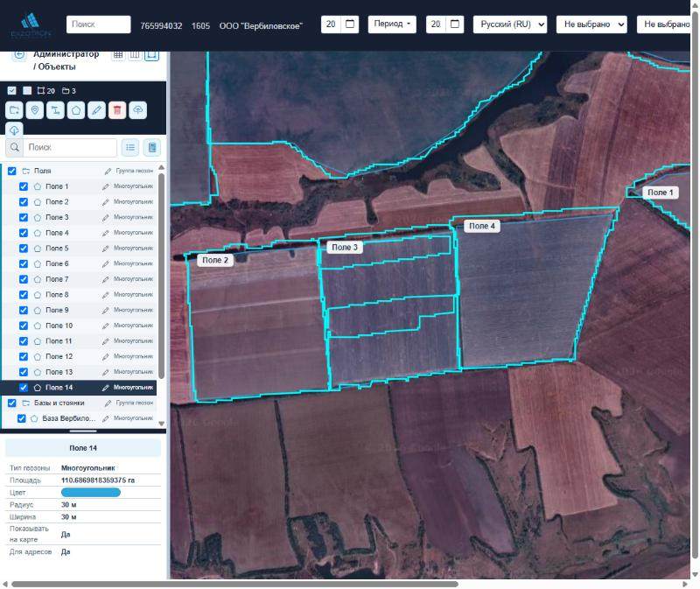Screen dimensions: 700x589
Task: Select the add point marker tool
Action: tap(35, 110)
